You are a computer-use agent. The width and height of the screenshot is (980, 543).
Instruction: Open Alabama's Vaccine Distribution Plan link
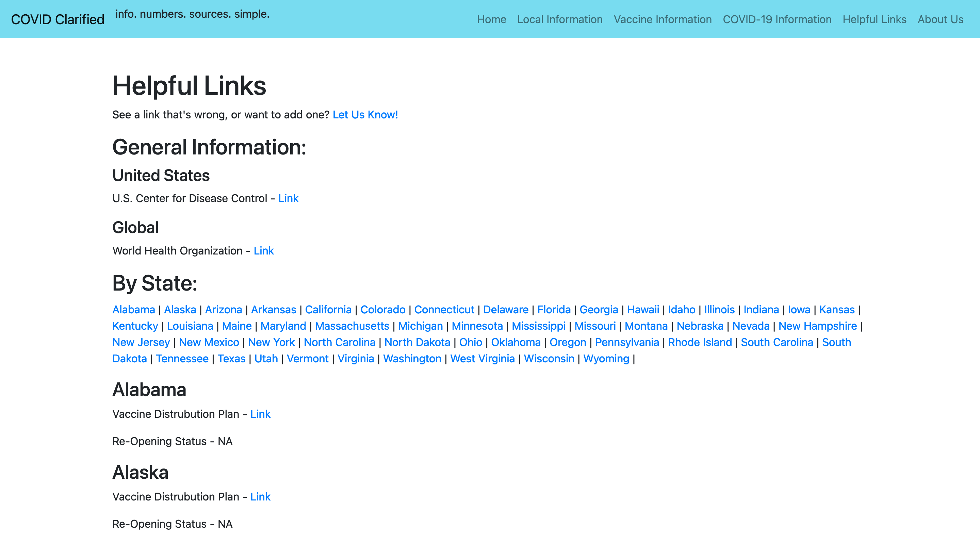click(x=260, y=414)
